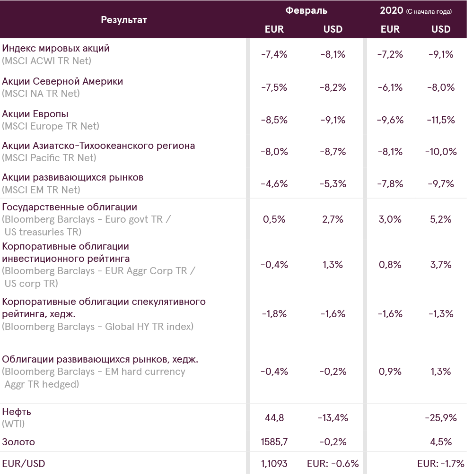The height and width of the screenshot is (476, 473).
Task: Select the -25,9% oil year-to-date value
Action: [442, 418]
